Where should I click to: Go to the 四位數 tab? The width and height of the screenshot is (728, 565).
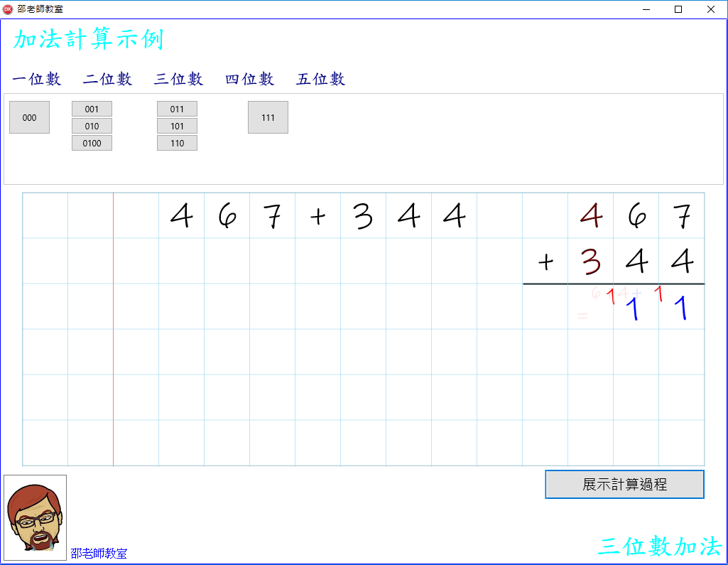point(250,79)
